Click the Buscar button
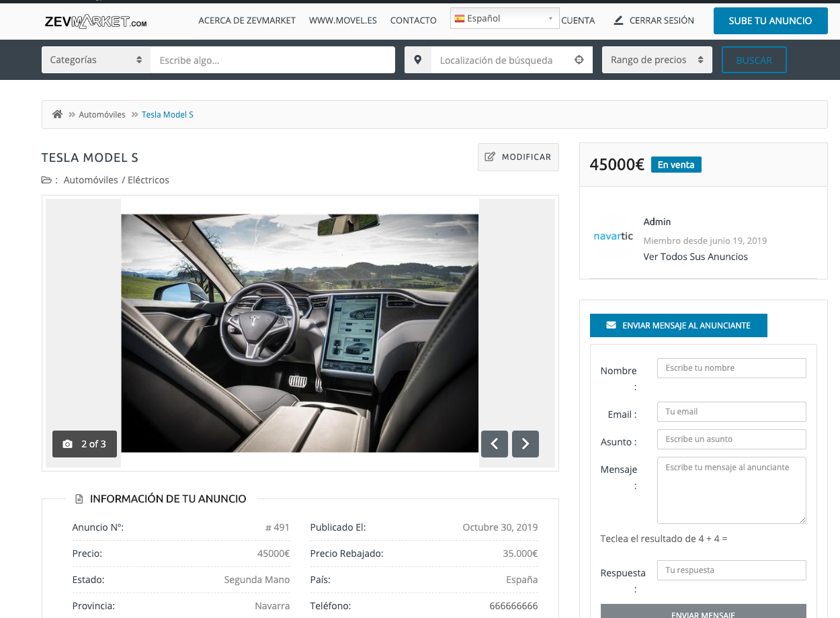This screenshot has width=840, height=618. [754, 60]
